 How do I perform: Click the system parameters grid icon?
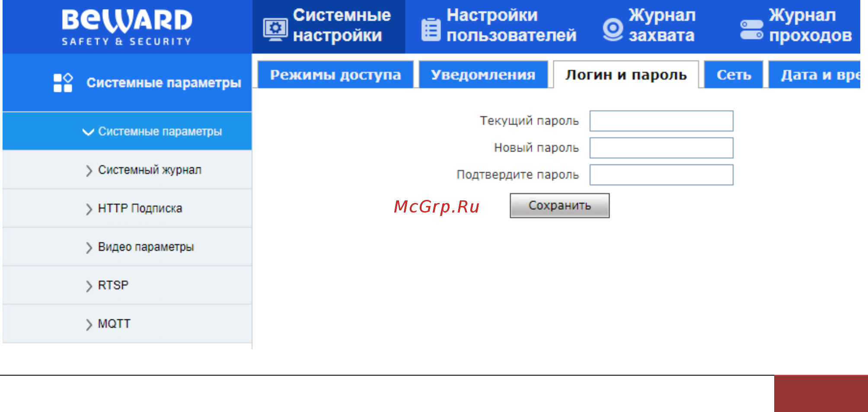[63, 83]
